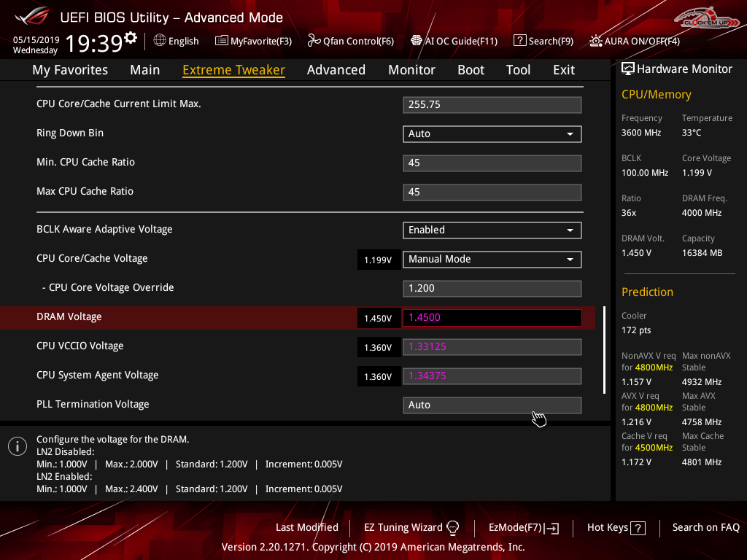Viewport: 747px width, 560px height.
Task: Expand CPU Core/Cache Voltage mode dropdown
Action: pos(492,259)
